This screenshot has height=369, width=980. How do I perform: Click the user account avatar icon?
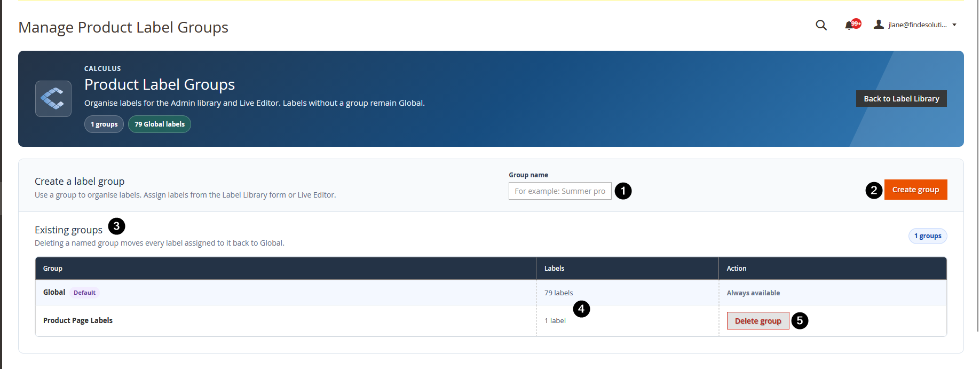(x=879, y=25)
